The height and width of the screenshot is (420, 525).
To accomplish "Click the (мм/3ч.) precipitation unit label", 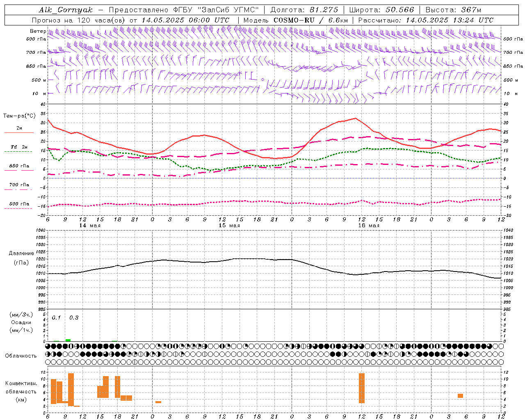I will click(21, 315).
